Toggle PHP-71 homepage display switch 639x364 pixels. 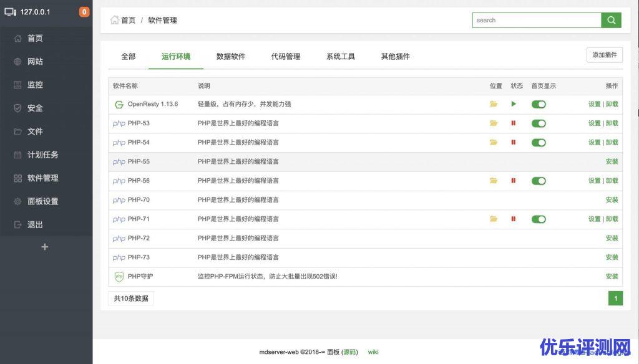[539, 219]
